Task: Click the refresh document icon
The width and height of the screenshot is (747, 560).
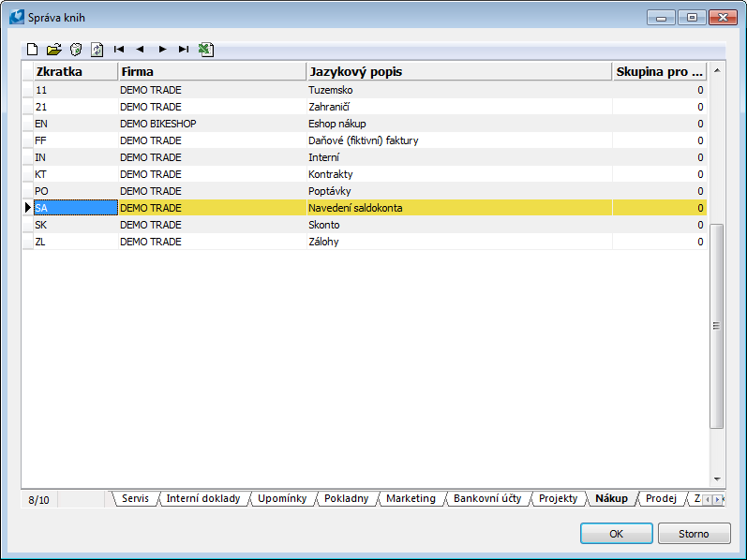Action: [97, 49]
